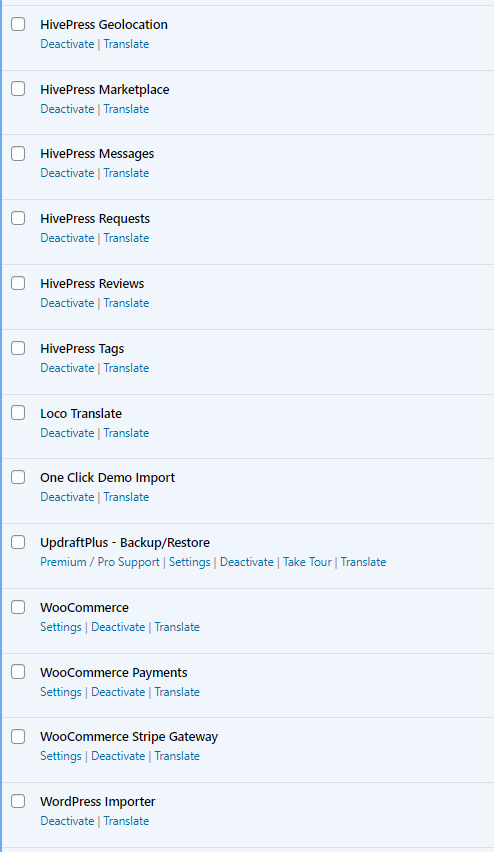Open UpdraftPlus Settings link
The image size is (494, 852).
(x=190, y=562)
